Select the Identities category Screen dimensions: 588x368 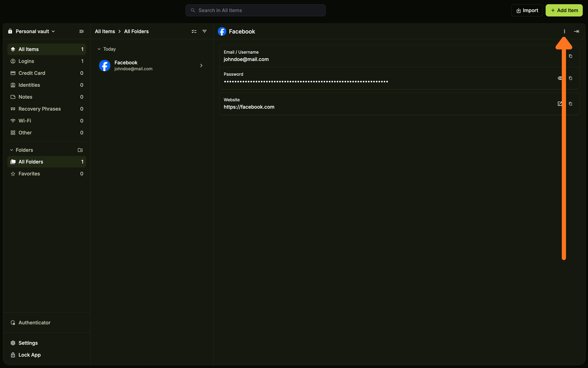tap(47, 85)
